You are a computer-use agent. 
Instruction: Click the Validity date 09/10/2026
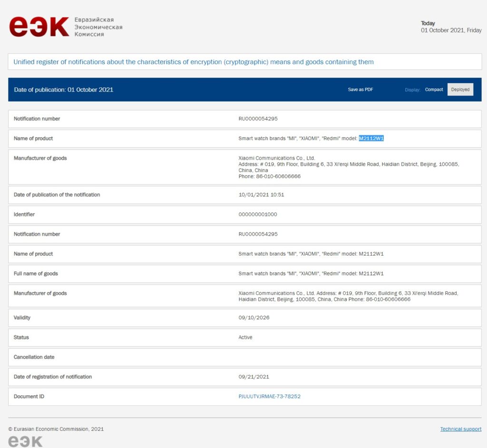tap(253, 317)
